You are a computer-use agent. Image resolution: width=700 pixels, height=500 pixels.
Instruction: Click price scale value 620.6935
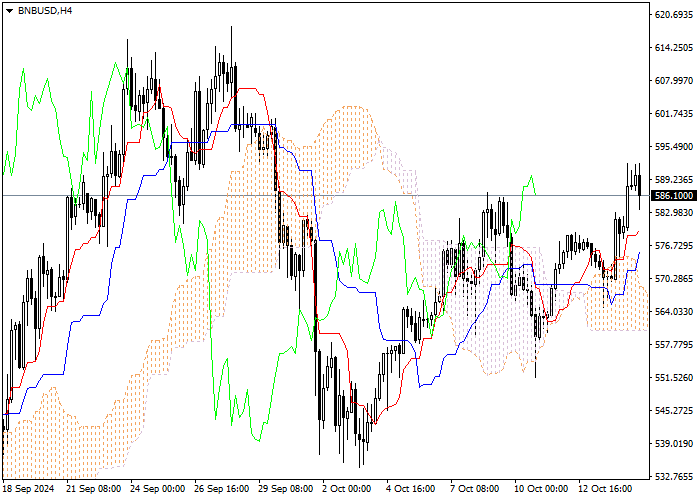point(673,15)
